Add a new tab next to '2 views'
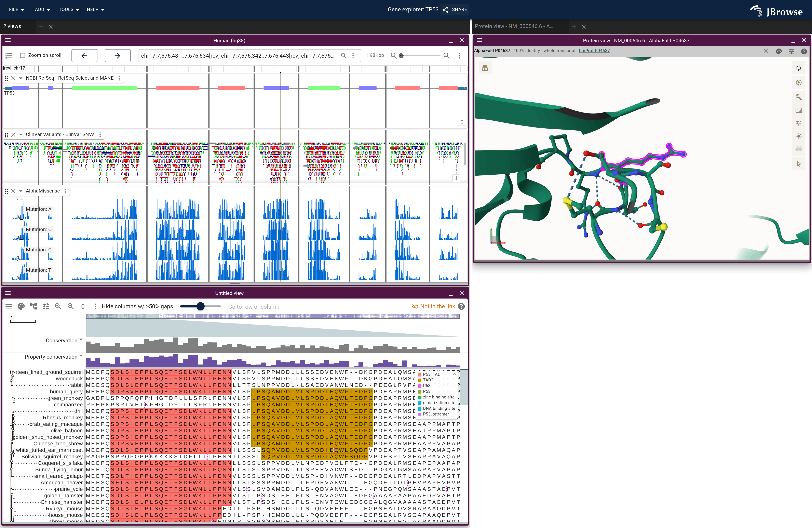The image size is (812, 528). (x=41, y=27)
